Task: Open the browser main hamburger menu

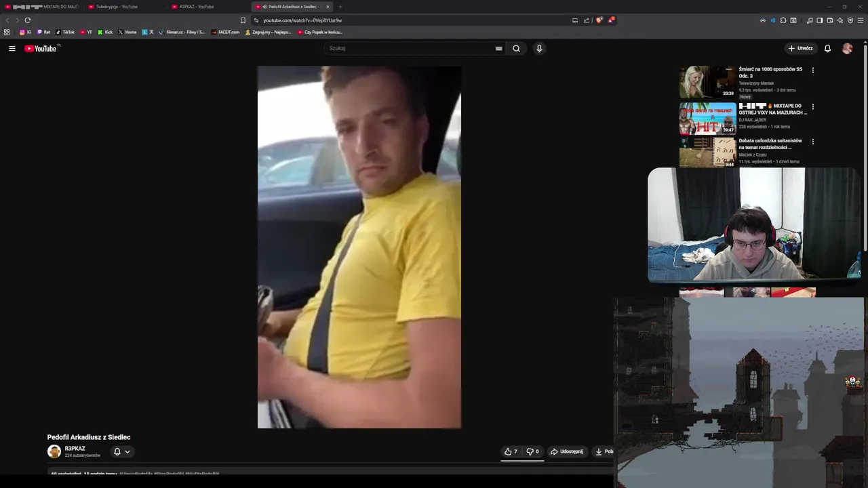Action: [861, 20]
